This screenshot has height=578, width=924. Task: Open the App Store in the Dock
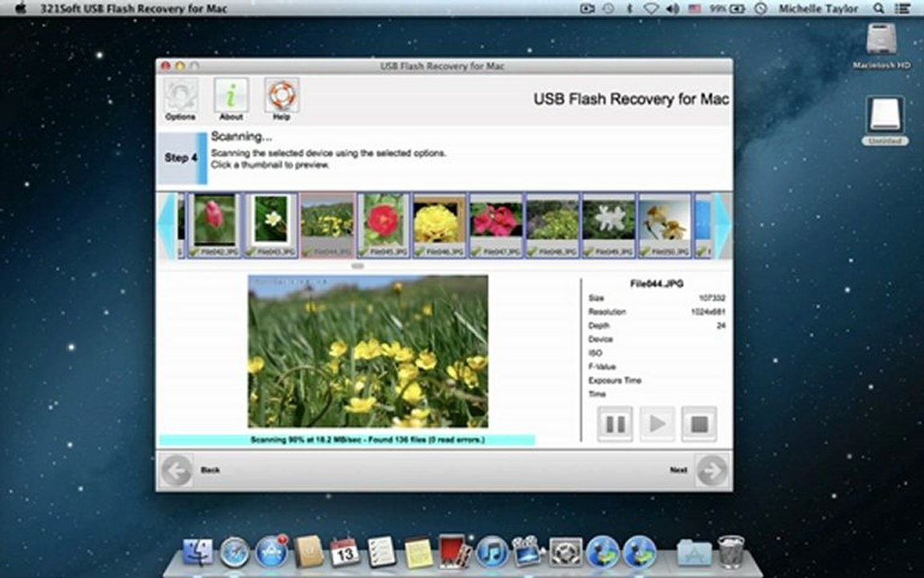click(271, 552)
